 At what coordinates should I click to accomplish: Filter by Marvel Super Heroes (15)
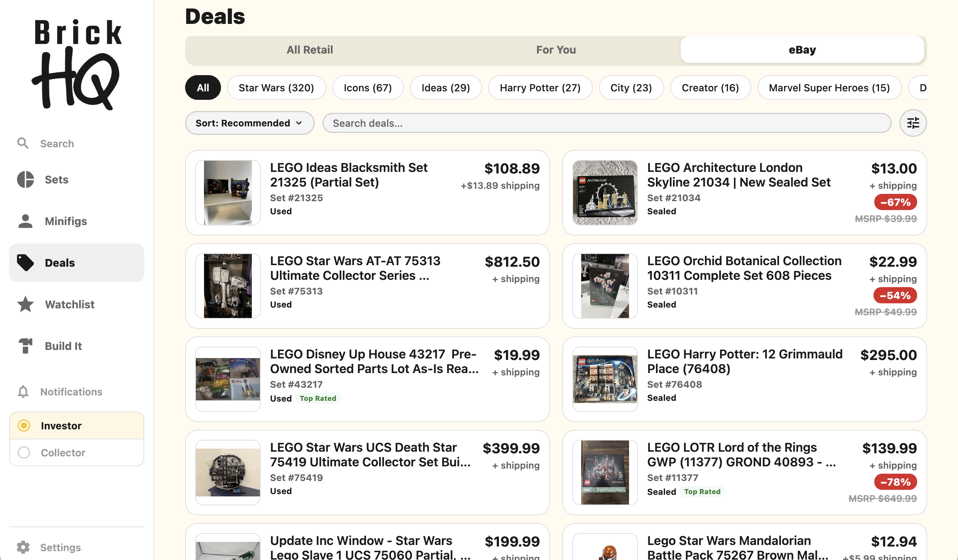pyautogui.click(x=829, y=88)
